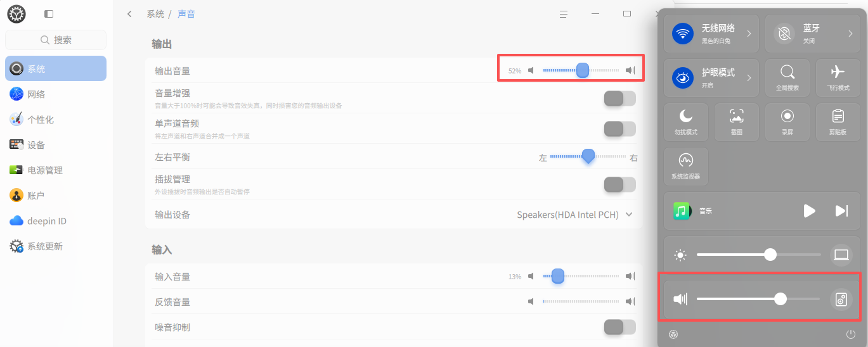Open 账户 settings in the sidebar
868x347 pixels.
pos(56,196)
